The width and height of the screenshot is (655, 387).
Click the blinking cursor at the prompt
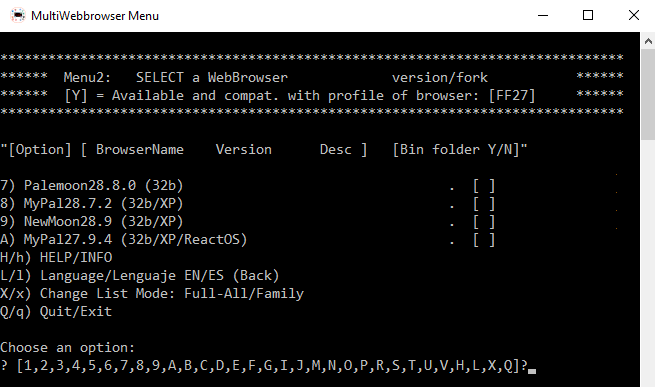[x=532, y=371]
